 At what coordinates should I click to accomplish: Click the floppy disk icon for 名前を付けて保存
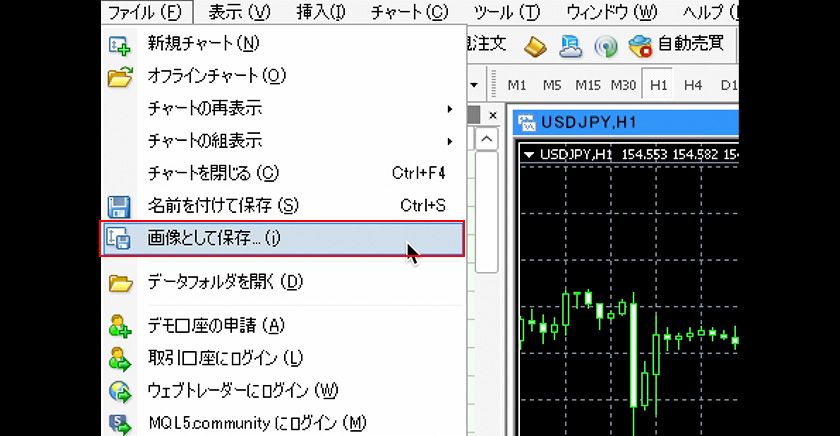click(119, 206)
